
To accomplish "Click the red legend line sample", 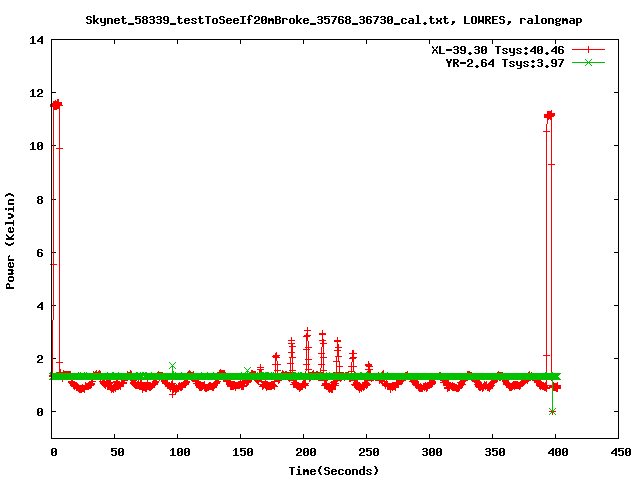I will tap(588, 50).
